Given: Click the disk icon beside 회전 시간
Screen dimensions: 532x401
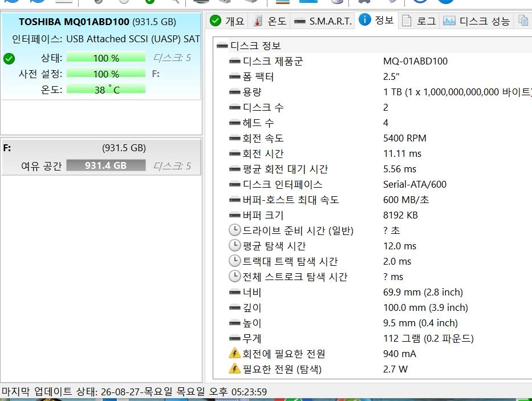Looking at the screenshot, I should pyautogui.click(x=234, y=154).
